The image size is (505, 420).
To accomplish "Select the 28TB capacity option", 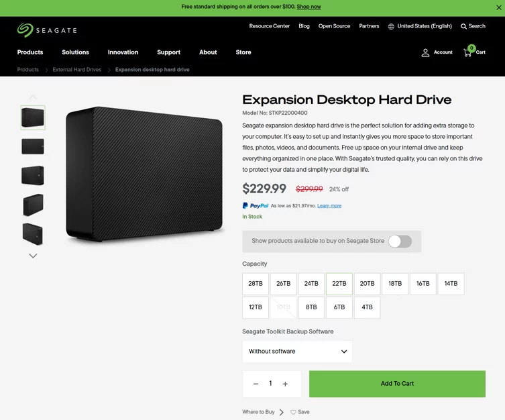I will pos(256,283).
